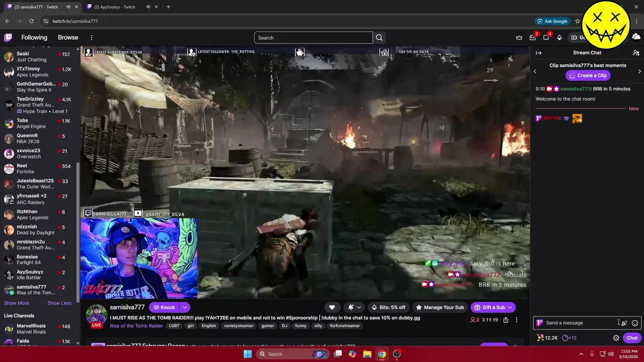Click Show More in followed channels

(17, 303)
